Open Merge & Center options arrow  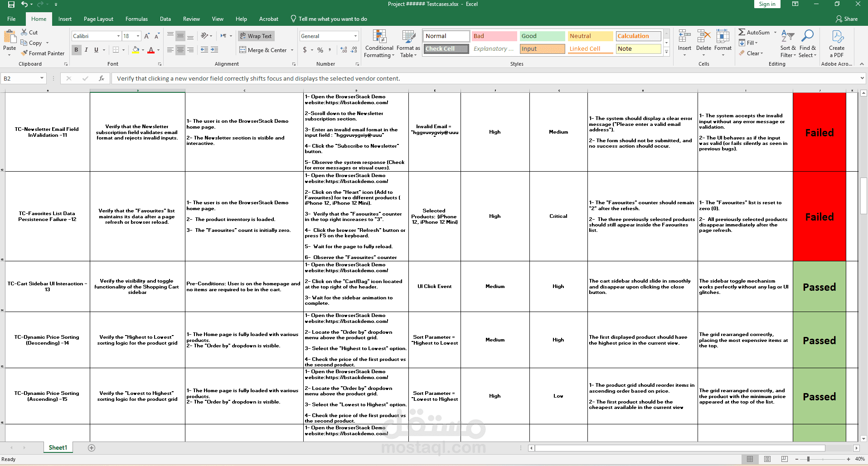(x=292, y=50)
